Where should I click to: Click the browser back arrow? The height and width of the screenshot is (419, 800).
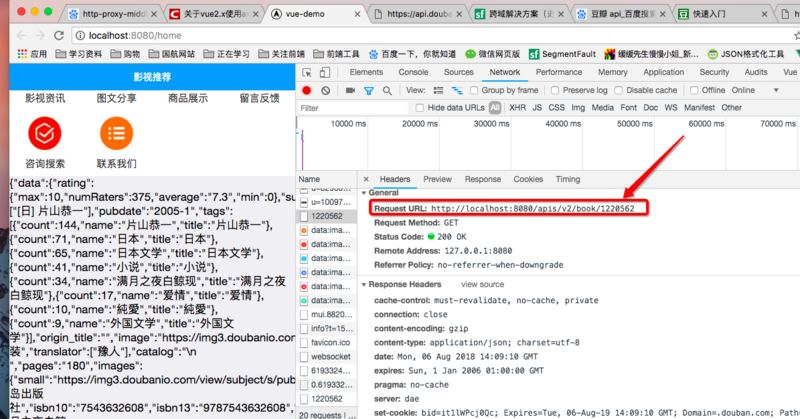coord(21,35)
